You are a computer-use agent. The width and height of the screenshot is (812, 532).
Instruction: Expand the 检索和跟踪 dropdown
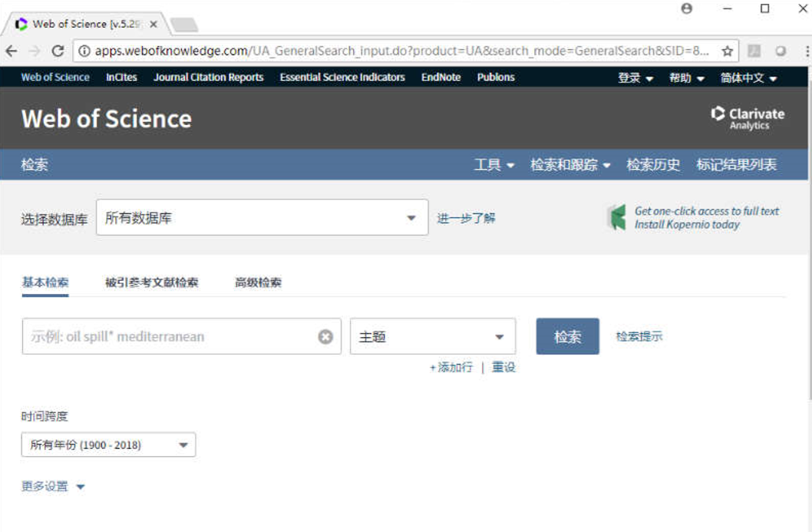570,165
